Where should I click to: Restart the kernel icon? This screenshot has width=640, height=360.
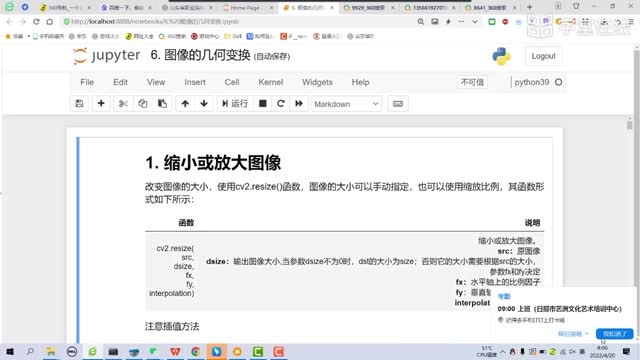point(281,104)
